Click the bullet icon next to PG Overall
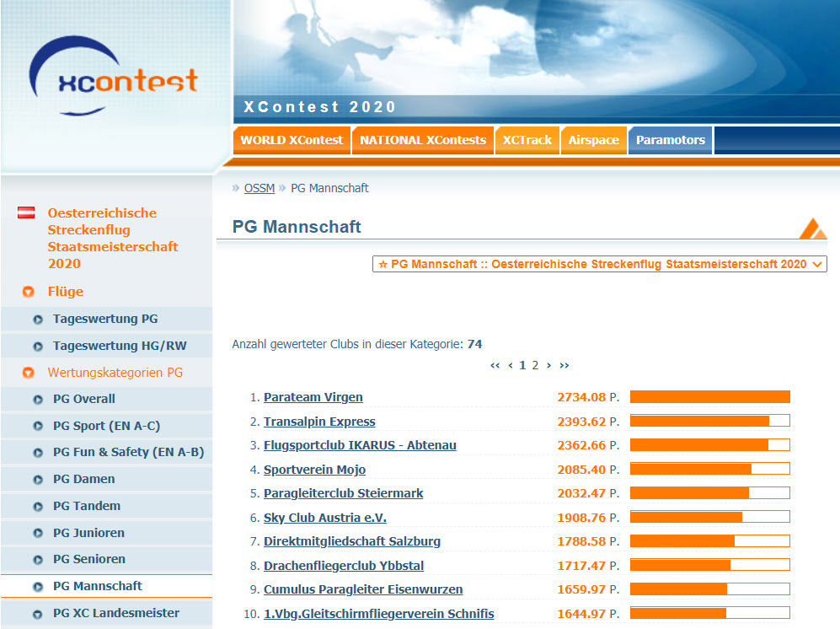The height and width of the screenshot is (629, 840). 38,400
